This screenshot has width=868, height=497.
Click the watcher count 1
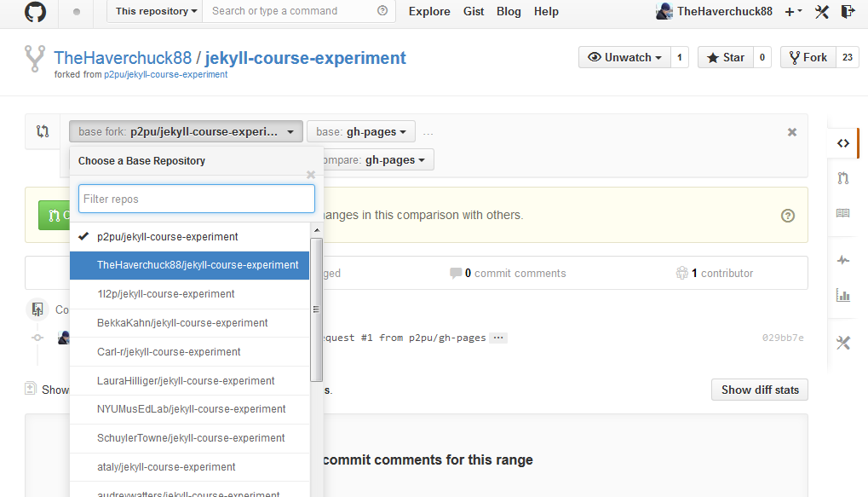tap(680, 57)
